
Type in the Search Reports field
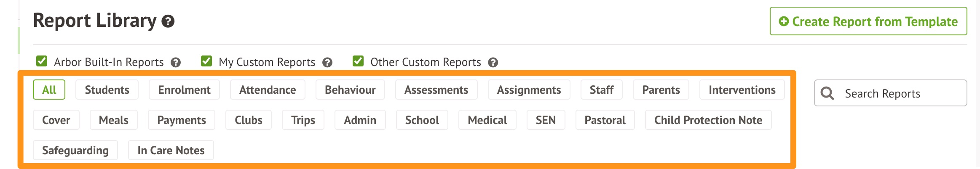[x=897, y=93]
